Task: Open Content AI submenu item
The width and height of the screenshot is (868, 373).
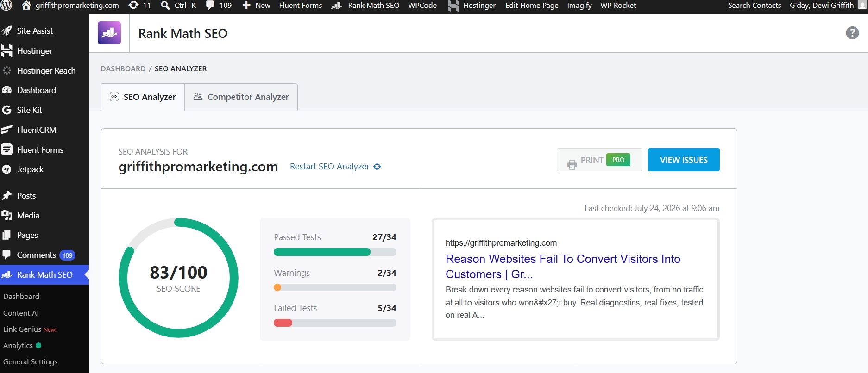Action: (x=21, y=313)
